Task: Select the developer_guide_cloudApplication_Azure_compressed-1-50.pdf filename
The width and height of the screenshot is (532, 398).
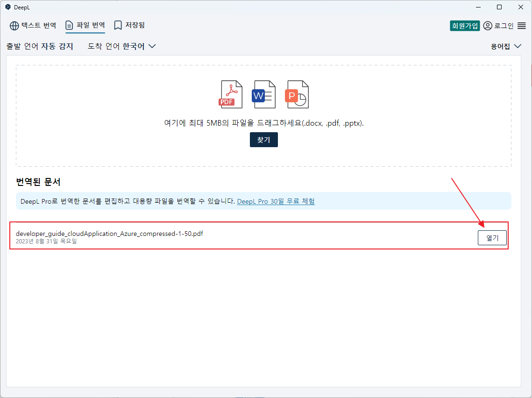Action: coord(109,234)
